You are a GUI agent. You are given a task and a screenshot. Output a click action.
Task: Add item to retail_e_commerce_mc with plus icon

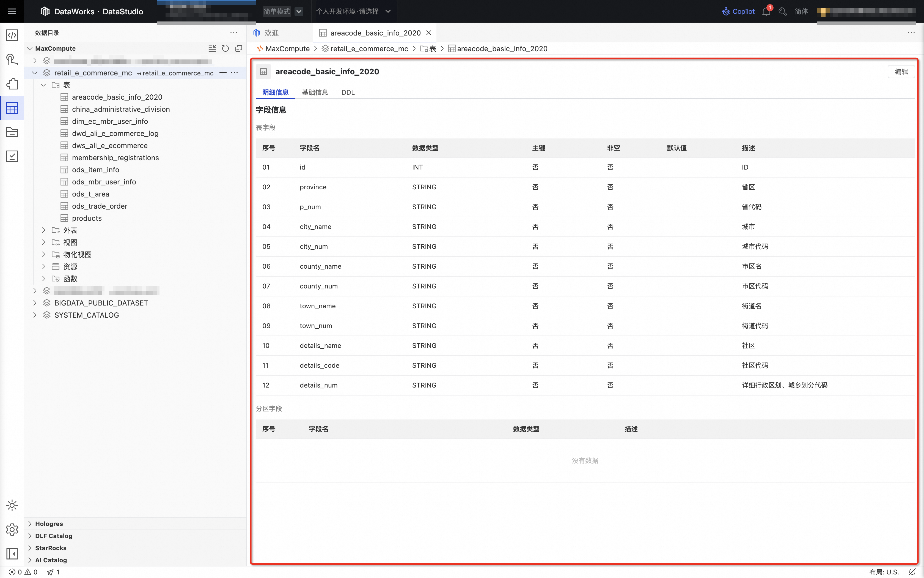[223, 73]
